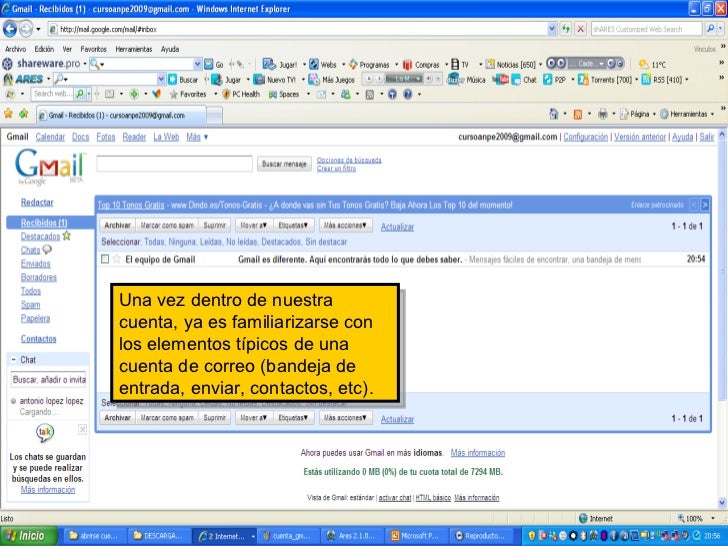Viewport: 728px width, 546px height.
Task: Open the Ayuda menu
Action: coord(170,49)
